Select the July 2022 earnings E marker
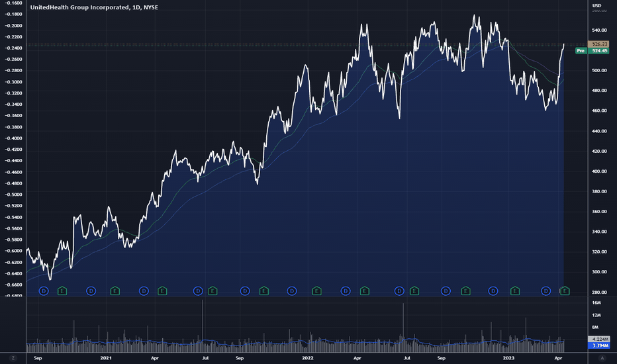The width and height of the screenshot is (617, 364). tap(414, 291)
